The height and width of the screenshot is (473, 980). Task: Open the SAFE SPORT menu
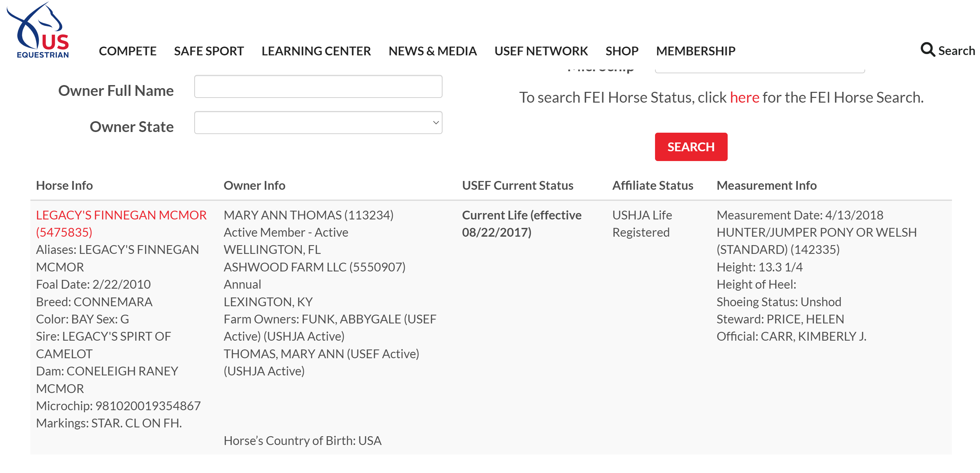click(x=209, y=51)
